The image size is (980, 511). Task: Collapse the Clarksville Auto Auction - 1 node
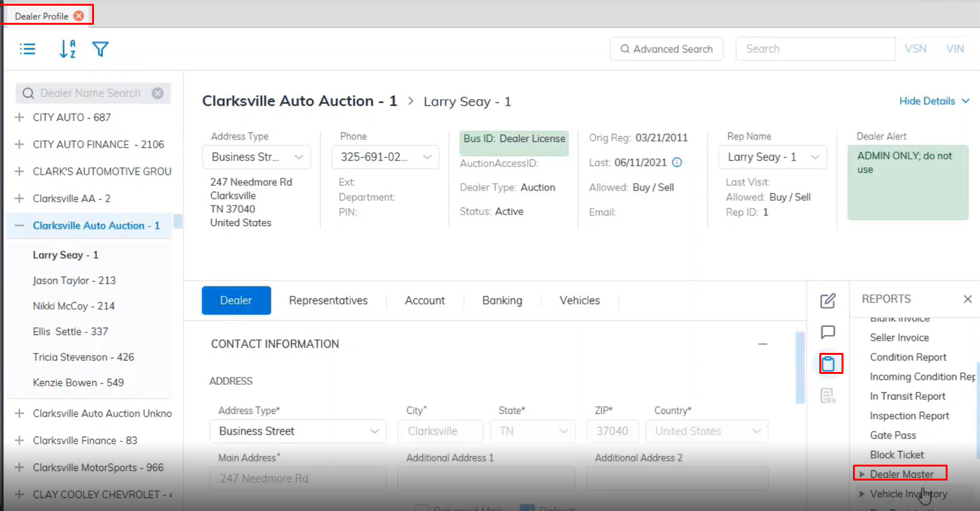(x=19, y=226)
